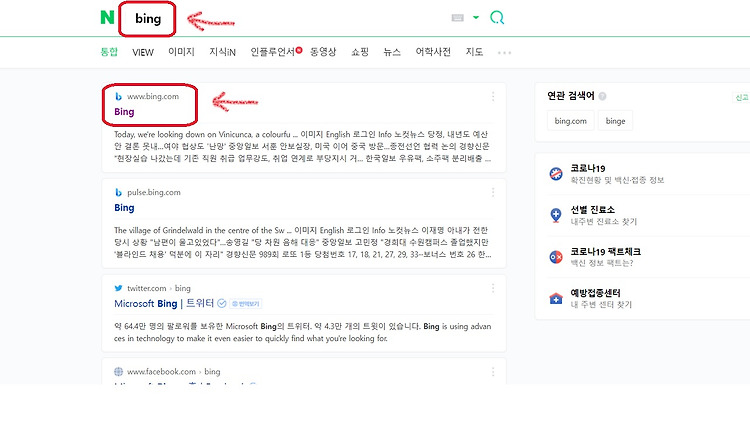Click the Bing favicon beside www.bing.com
The image size is (750, 423).
point(118,96)
